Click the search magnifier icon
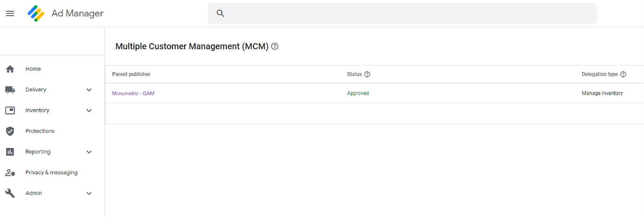Viewport: 644px width, 217px height. click(220, 13)
